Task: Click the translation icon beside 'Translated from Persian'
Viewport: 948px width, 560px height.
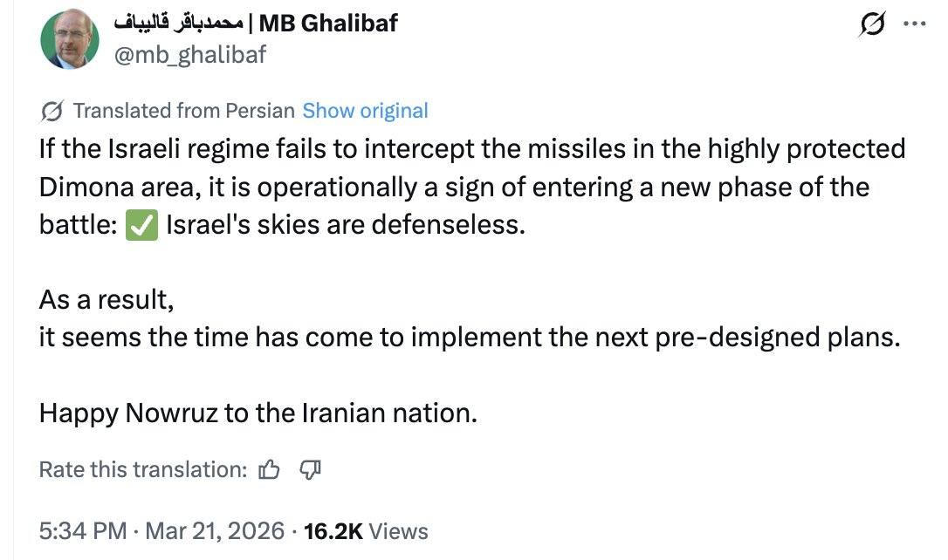Action: (x=52, y=111)
